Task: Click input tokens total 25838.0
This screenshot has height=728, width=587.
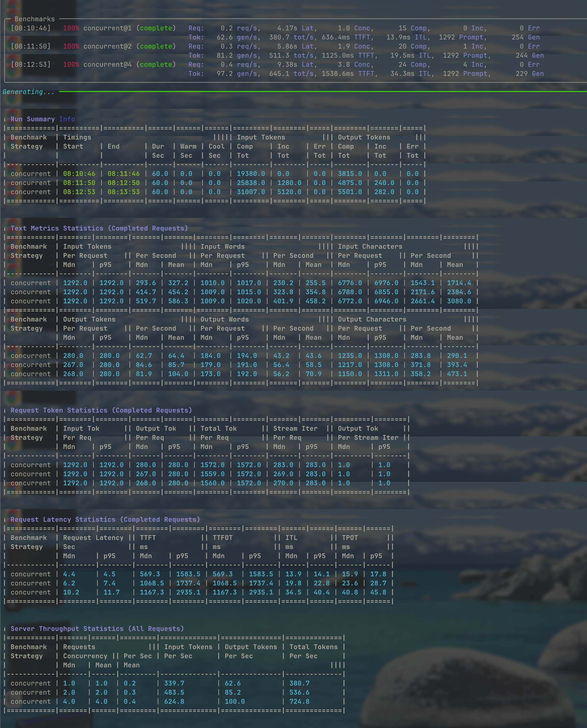Action: point(251,183)
